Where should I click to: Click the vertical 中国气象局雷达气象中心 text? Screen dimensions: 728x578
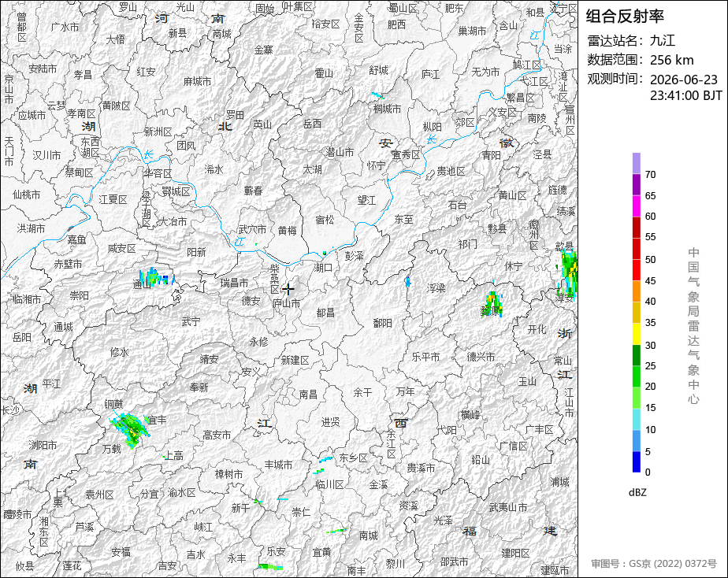(x=693, y=326)
